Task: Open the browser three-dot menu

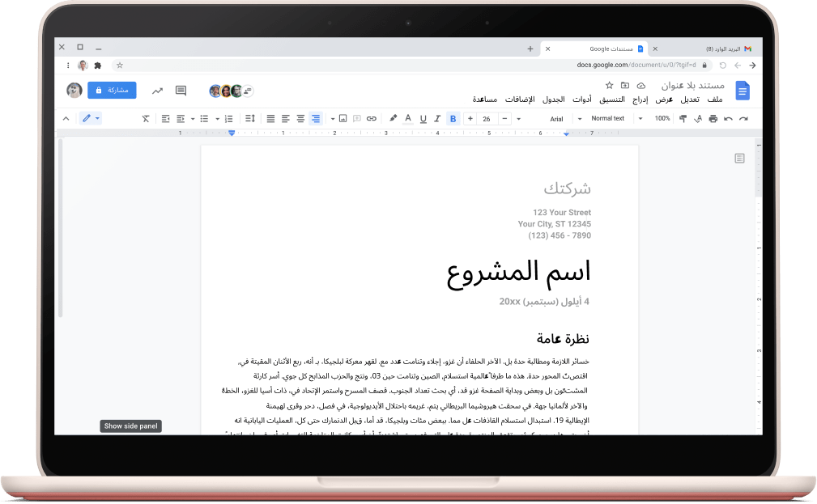Action: (68, 66)
